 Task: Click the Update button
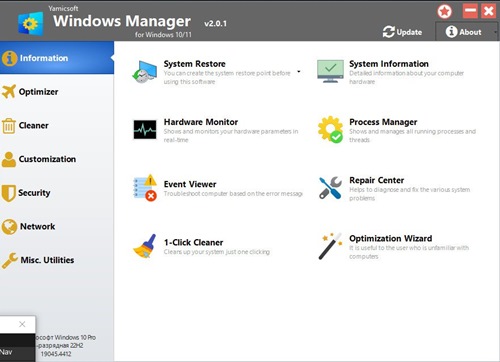coord(402,32)
